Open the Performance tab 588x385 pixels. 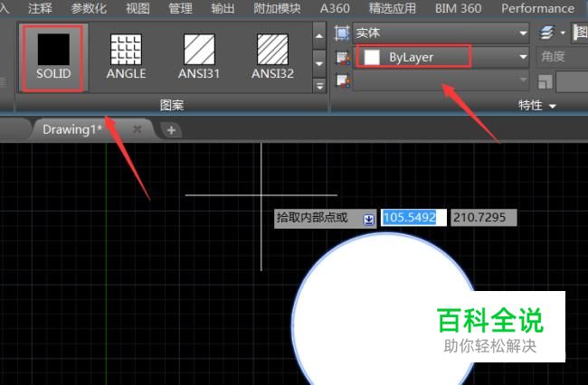pos(537,8)
